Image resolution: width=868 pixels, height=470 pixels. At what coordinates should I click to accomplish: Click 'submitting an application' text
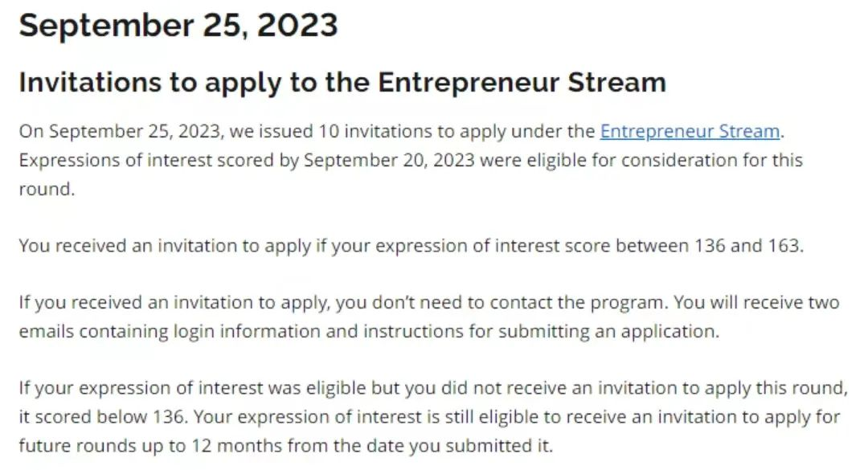pyautogui.click(x=608, y=331)
